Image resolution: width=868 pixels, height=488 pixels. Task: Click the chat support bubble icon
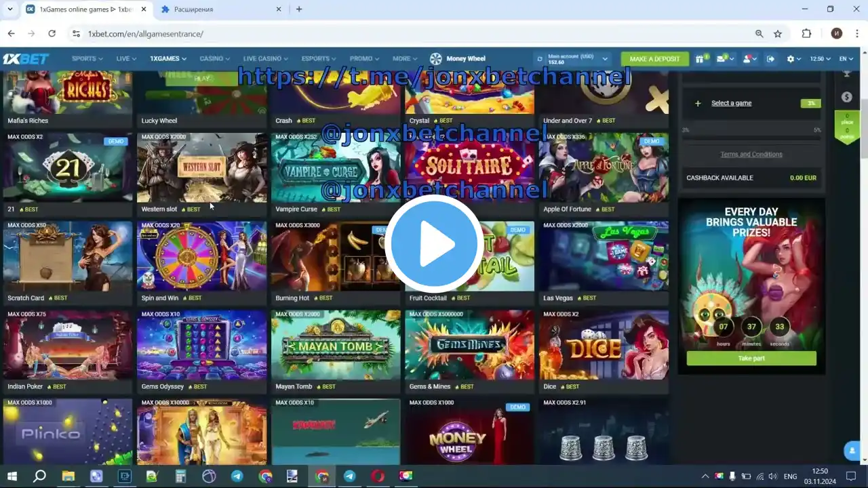pyautogui.click(x=851, y=450)
